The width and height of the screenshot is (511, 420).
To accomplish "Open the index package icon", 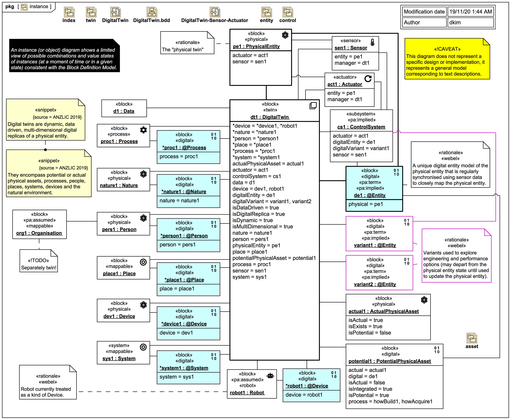I will point(69,12).
